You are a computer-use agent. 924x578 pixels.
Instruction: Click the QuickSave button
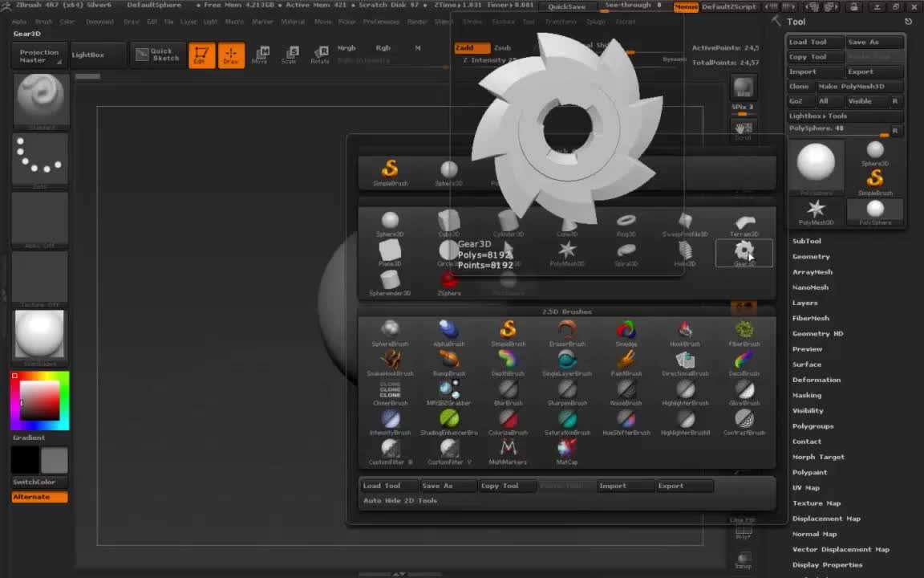(566, 6)
